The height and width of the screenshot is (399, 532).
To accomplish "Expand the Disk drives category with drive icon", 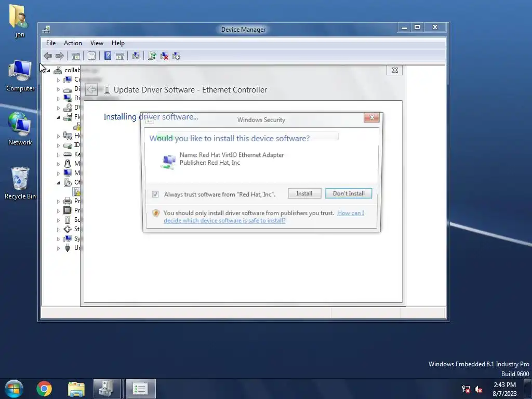I will tap(58, 89).
